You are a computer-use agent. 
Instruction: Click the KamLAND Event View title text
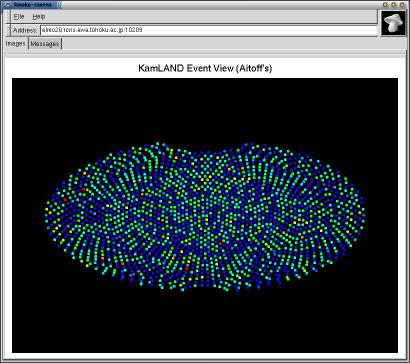205,69
